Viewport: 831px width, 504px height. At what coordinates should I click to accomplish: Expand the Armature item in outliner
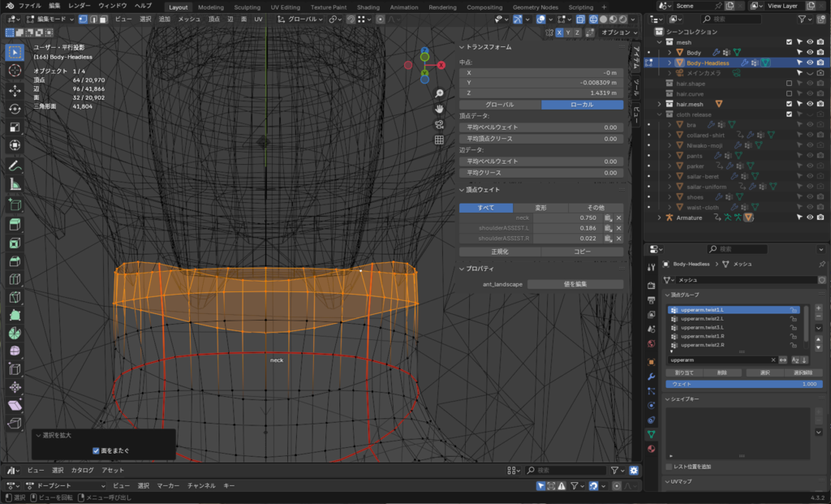point(659,218)
